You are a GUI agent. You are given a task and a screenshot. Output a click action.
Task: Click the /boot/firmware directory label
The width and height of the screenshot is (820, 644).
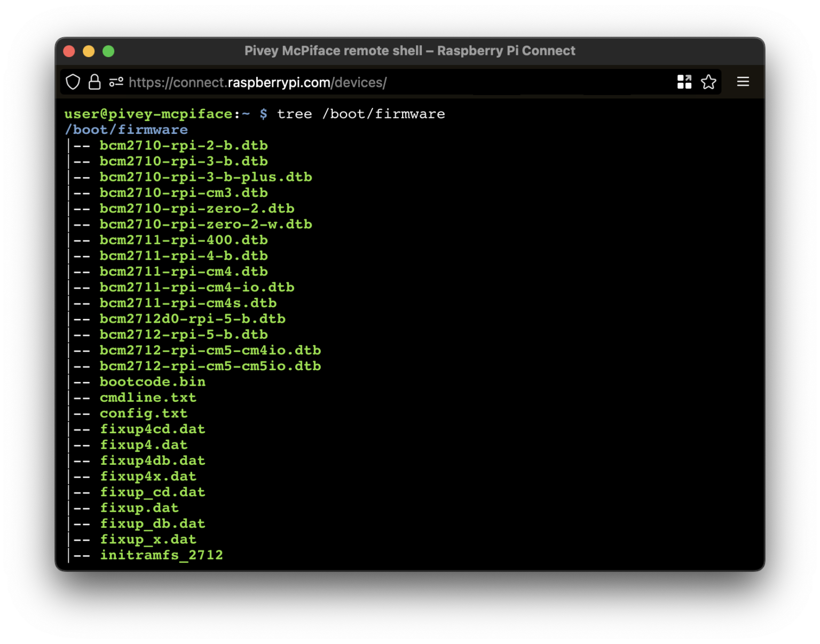tap(126, 129)
